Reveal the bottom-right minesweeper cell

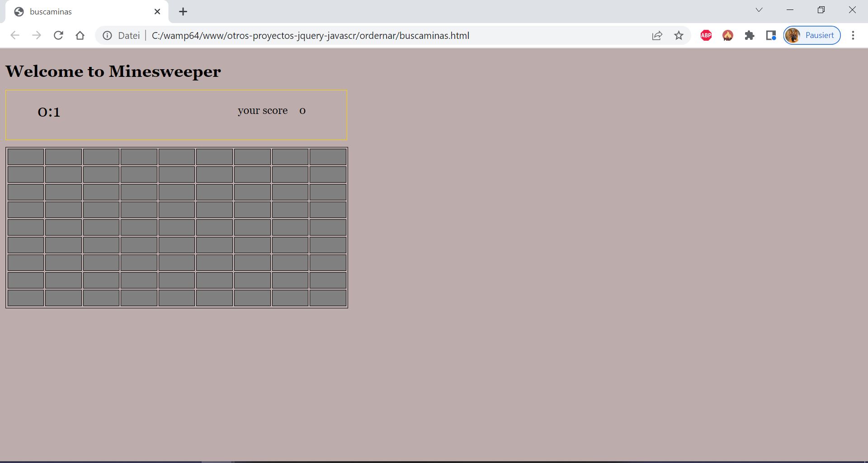[x=328, y=298]
